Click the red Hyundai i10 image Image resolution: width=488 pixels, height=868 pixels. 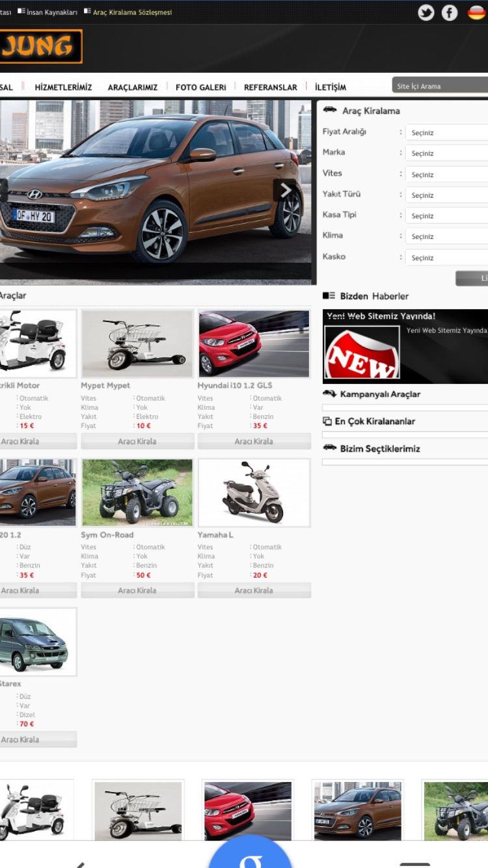coord(254,344)
